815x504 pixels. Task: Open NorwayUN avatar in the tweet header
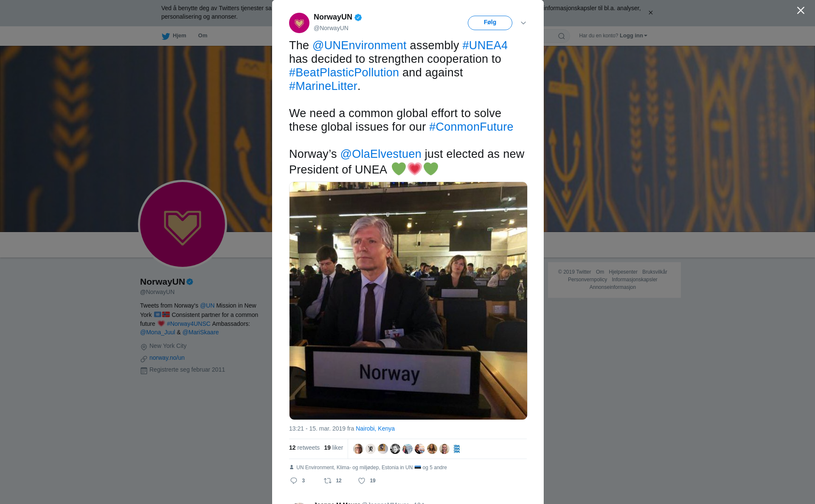pos(299,23)
